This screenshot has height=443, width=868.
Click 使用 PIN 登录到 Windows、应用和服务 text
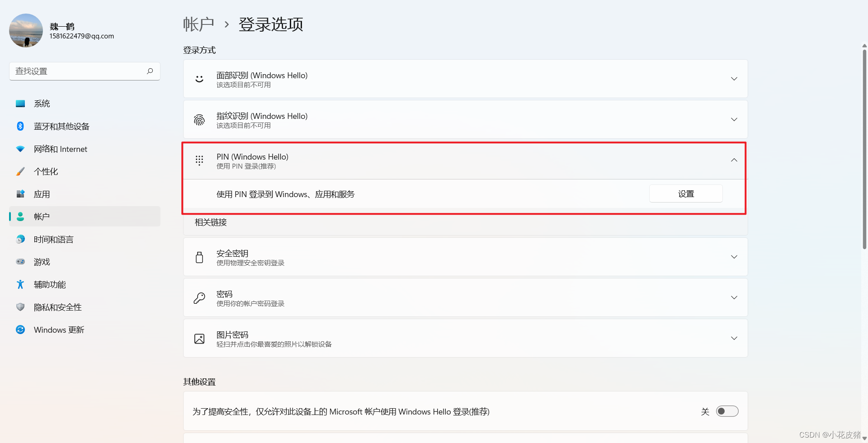[x=286, y=194]
